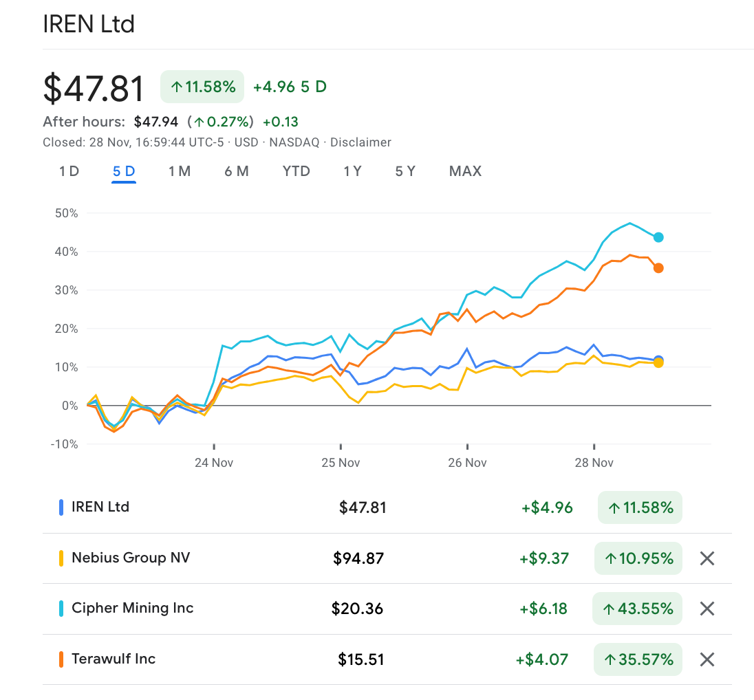Click the cyan Cipher Mining chart endpoint dot
Screen dimensions: 754x700
click(658, 237)
